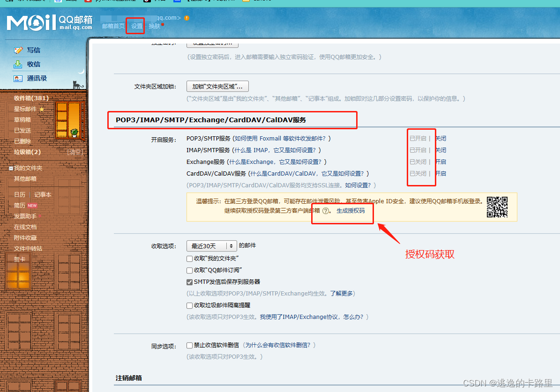Click the 加锁"文件夹区域"... button
Viewport: 560px width, 392px height.
[217, 86]
